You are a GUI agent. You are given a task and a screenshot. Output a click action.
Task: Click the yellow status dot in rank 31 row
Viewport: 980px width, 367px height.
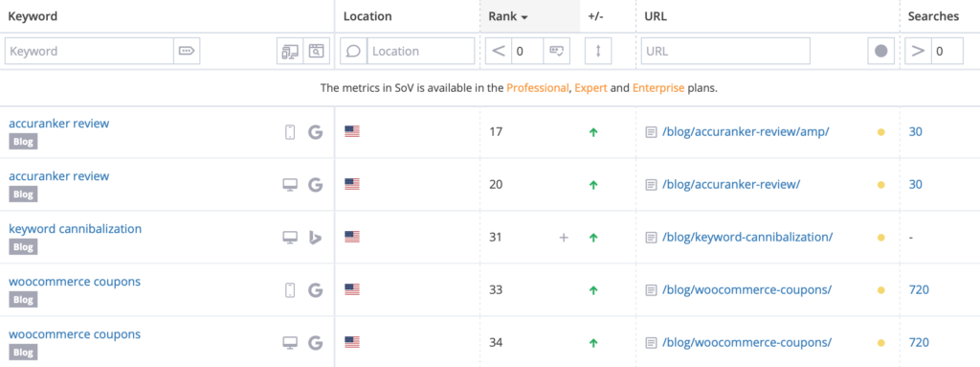[881, 238]
